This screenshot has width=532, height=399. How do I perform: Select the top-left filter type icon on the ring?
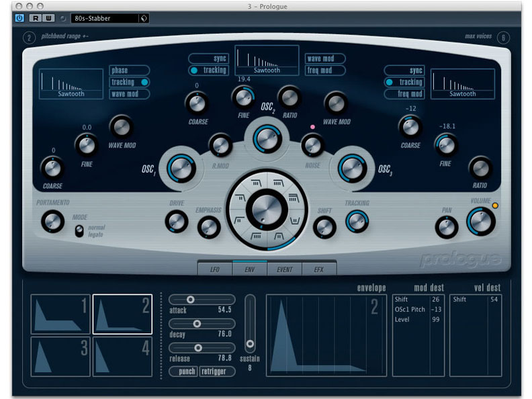(x=256, y=183)
